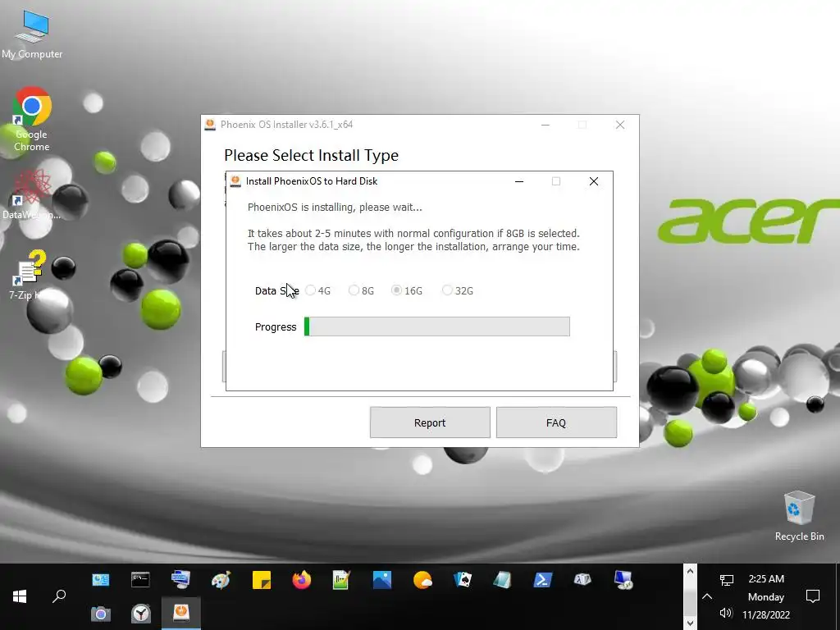Open the notification action center
Screen dimensions: 840x630
813,596
